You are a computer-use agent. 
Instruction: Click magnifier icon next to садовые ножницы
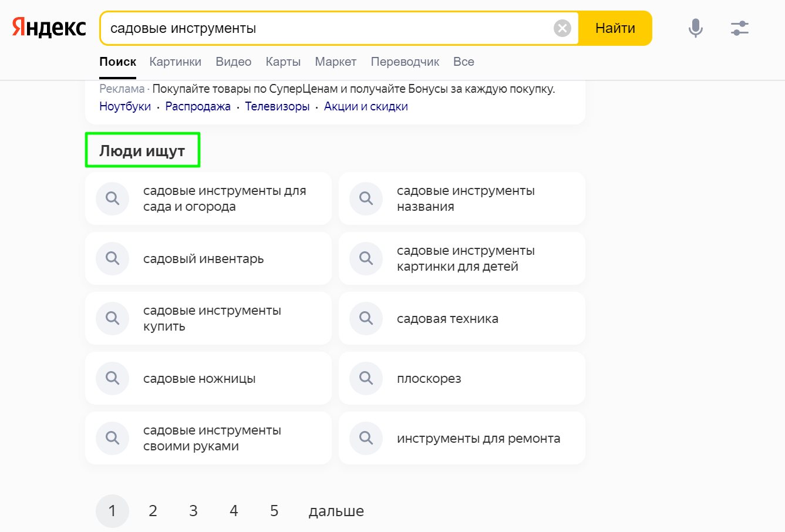click(x=113, y=378)
